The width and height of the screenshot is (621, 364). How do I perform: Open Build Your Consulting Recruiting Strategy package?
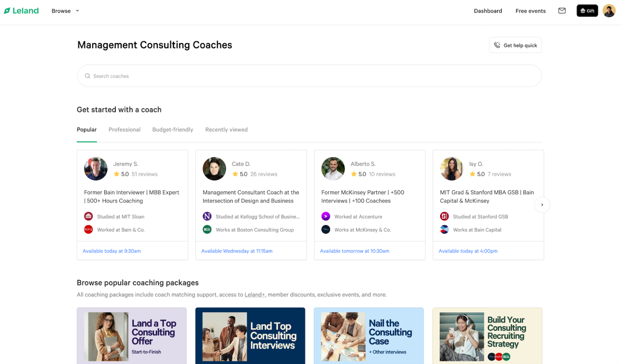487,336
